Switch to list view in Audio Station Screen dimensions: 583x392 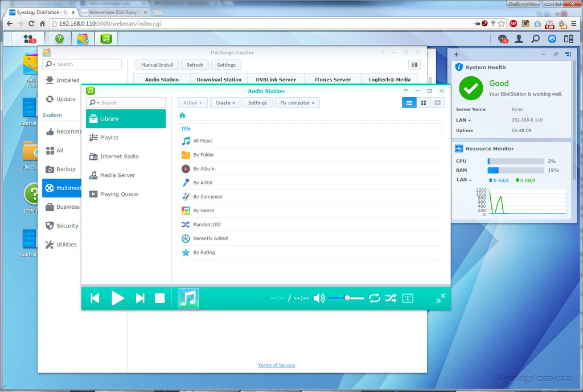(409, 103)
